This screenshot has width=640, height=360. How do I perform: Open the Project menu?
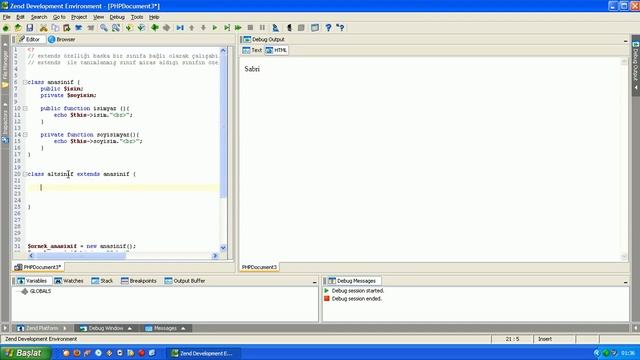click(x=79, y=17)
